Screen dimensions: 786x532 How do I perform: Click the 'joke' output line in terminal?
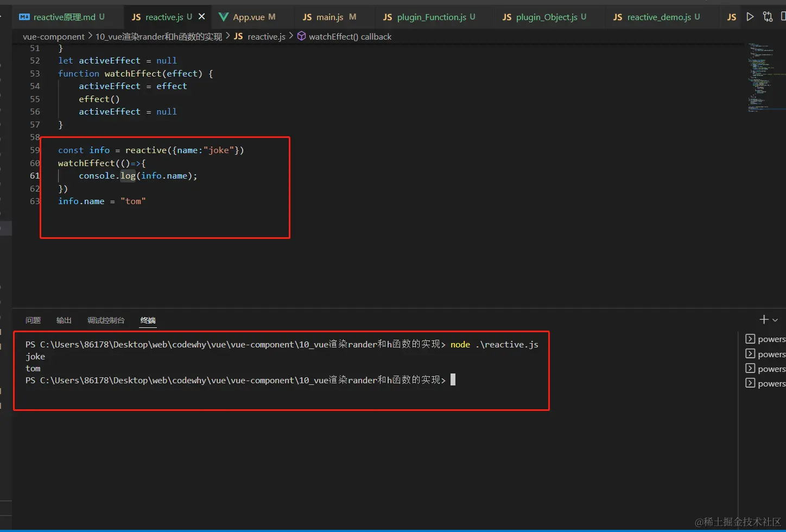pyautogui.click(x=35, y=356)
